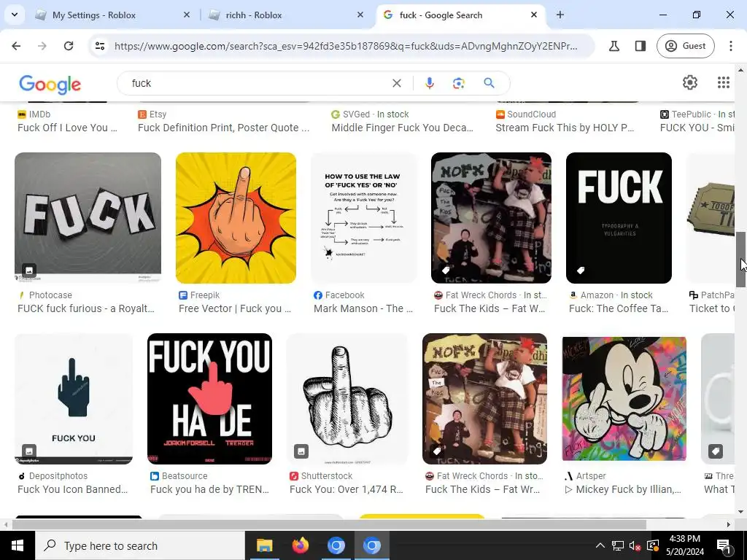Start voice search with microphone

click(x=429, y=83)
